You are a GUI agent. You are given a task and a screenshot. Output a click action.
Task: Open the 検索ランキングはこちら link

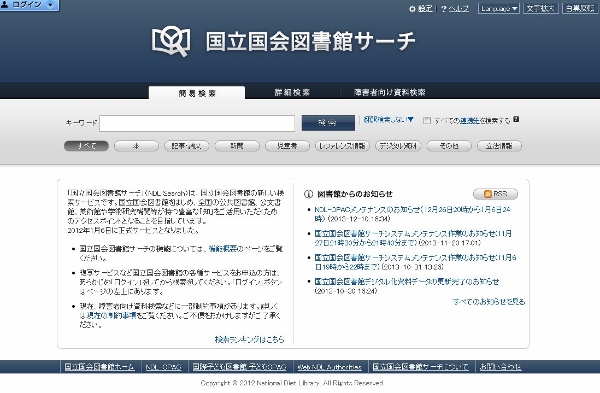click(x=249, y=339)
